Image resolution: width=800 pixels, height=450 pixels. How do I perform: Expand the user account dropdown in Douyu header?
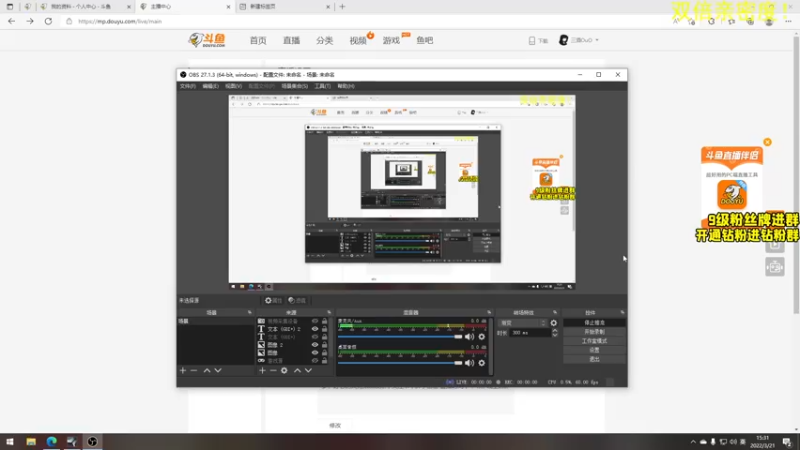[597, 40]
